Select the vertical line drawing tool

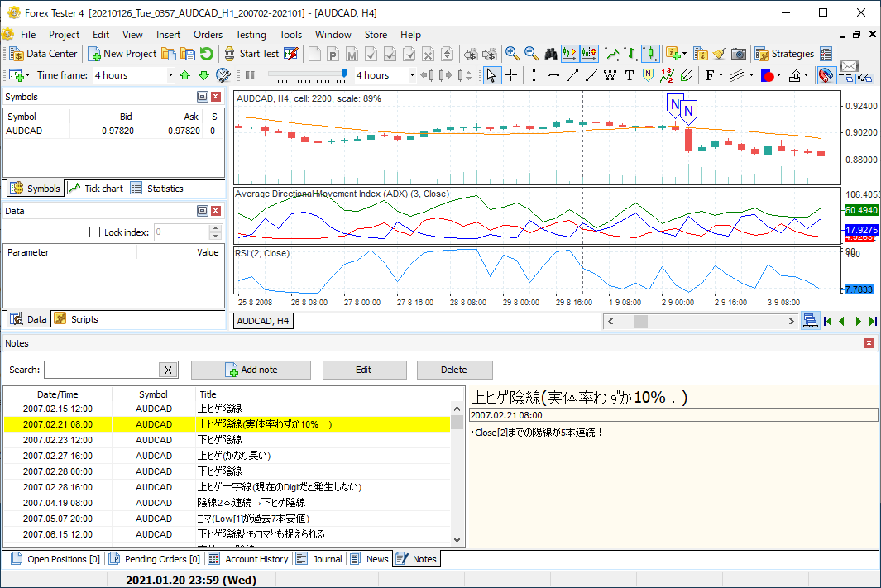[x=534, y=75]
